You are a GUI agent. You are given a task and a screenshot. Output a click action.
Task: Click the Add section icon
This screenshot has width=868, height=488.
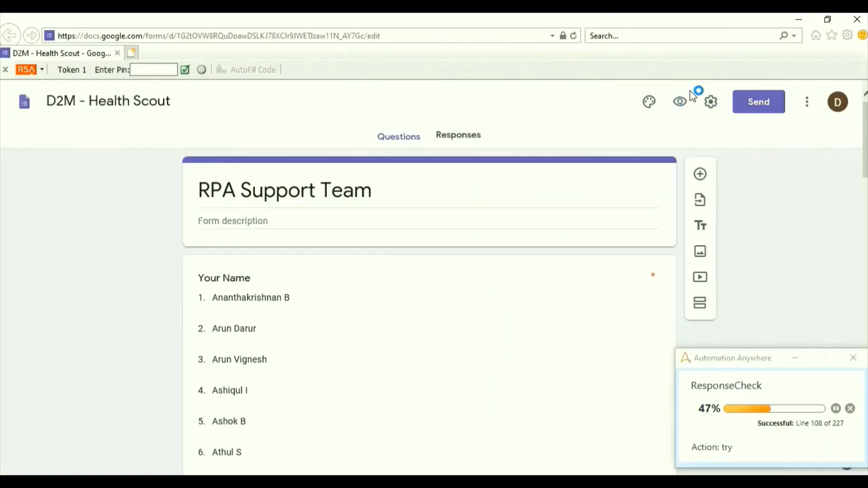700,303
